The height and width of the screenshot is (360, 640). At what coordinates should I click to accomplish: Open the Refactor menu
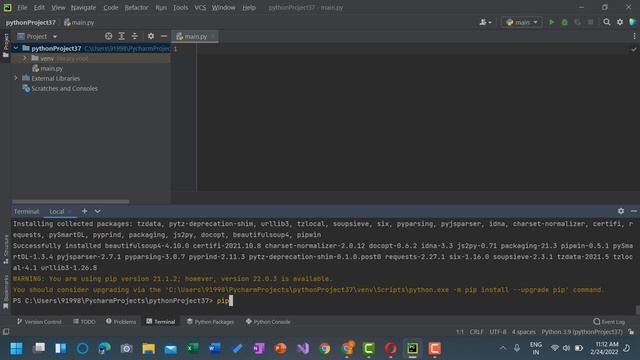pyautogui.click(x=136, y=7)
